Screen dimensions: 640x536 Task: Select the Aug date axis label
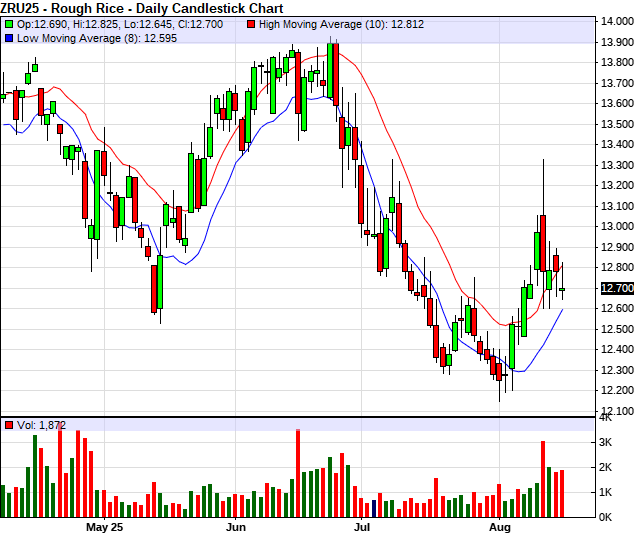pyautogui.click(x=500, y=525)
